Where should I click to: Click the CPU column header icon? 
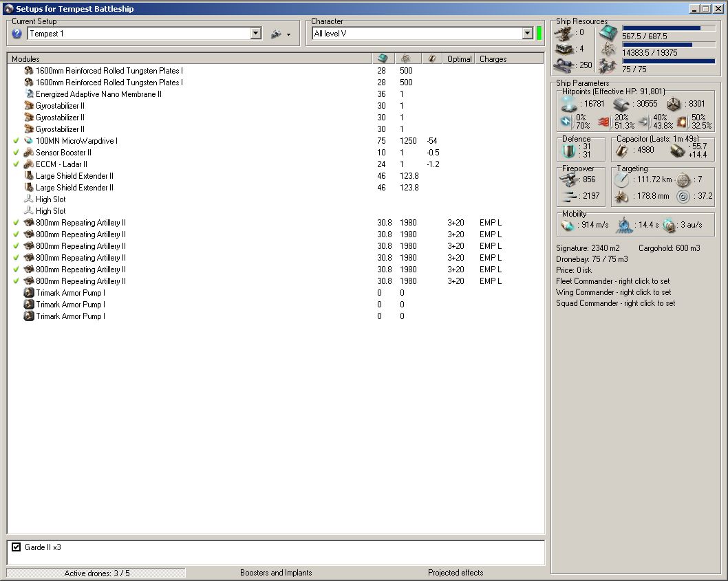[383, 58]
